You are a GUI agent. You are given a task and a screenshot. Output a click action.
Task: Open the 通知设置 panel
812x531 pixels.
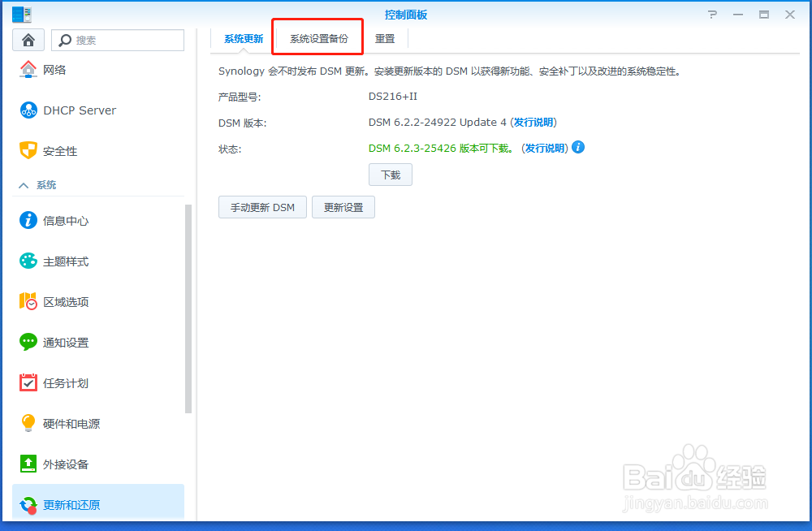63,342
